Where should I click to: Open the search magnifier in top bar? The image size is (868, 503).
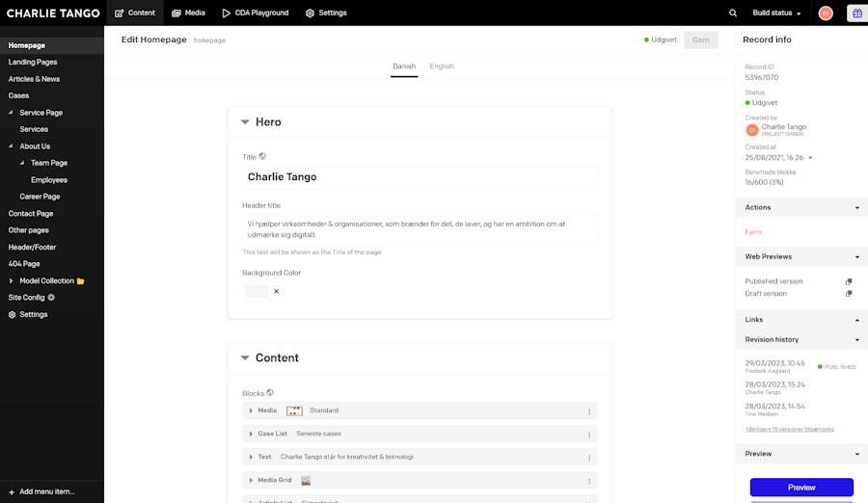[x=732, y=13]
